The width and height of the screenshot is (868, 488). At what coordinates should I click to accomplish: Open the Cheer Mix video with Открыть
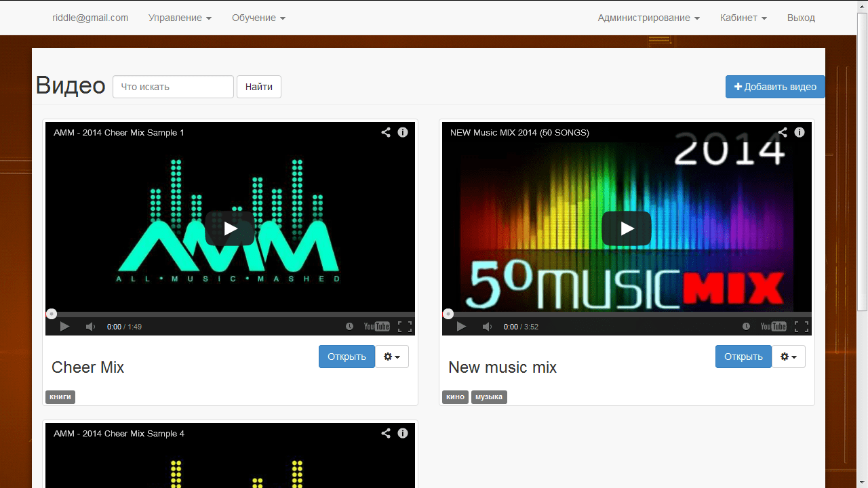point(347,357)
